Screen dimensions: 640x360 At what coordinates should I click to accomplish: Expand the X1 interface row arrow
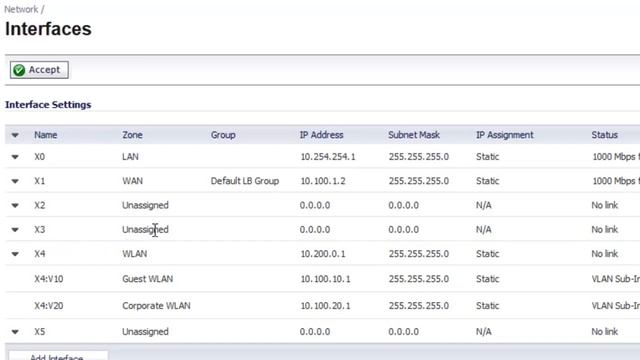[x=15, y=181]
